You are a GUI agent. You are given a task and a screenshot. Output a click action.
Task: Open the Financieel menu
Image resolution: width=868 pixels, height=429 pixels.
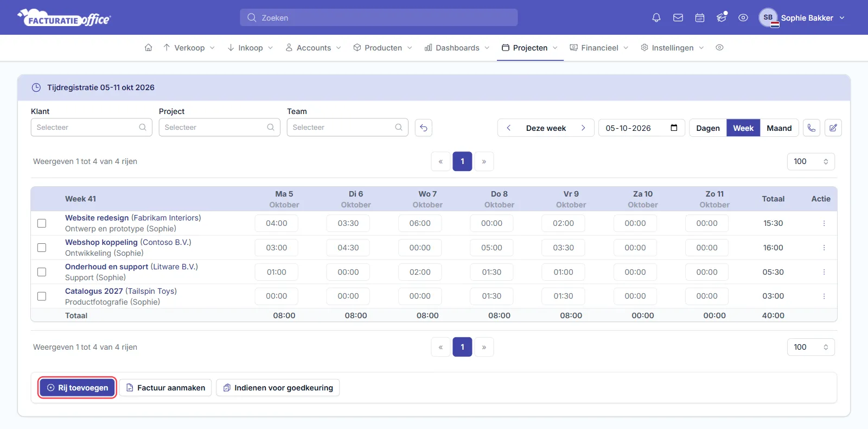coord(599,48)
